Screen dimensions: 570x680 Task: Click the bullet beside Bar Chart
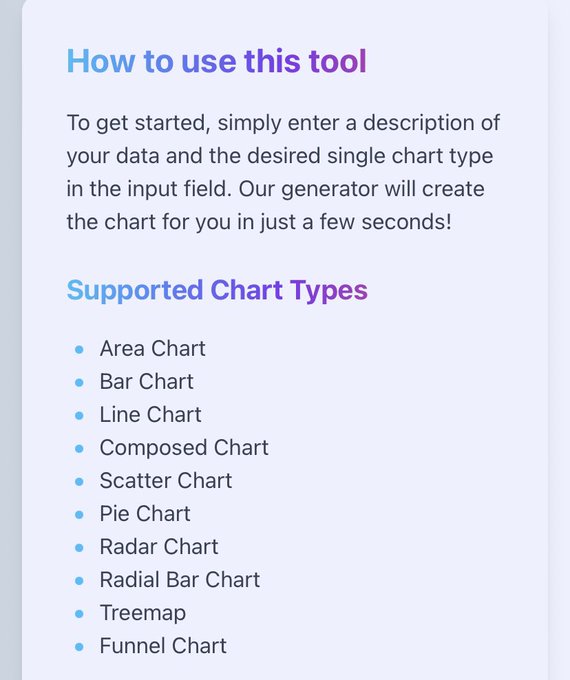point(79,382)
